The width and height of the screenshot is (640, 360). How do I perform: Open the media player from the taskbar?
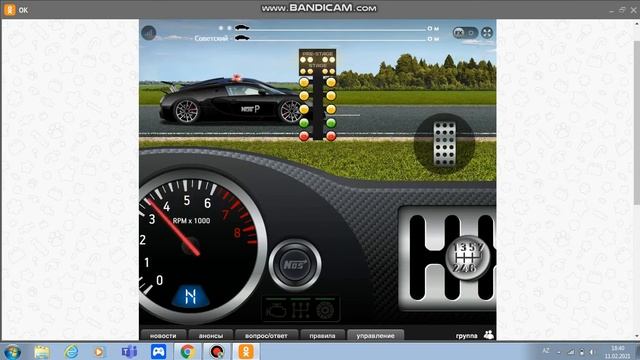click(x=98, y=351)
